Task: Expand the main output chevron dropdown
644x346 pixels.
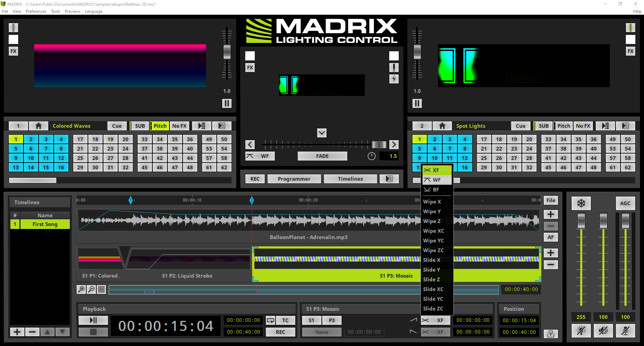Action: pos(322,133)
